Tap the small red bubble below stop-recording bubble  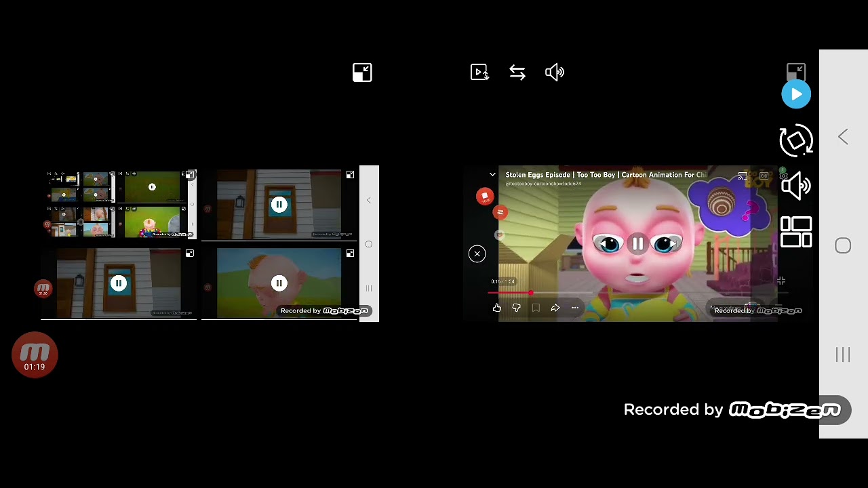pos(500,212)
